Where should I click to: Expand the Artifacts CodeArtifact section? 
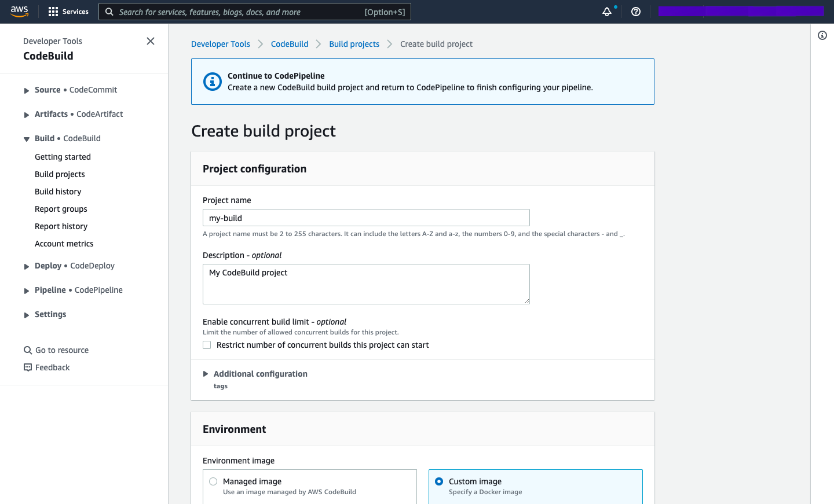pos(27,115)
